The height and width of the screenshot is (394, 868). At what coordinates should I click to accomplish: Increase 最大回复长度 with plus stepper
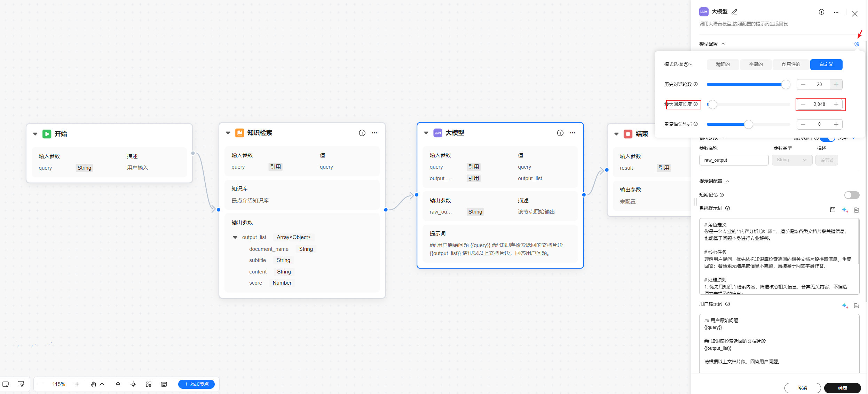pyautogui.click(x=836, y=105)
